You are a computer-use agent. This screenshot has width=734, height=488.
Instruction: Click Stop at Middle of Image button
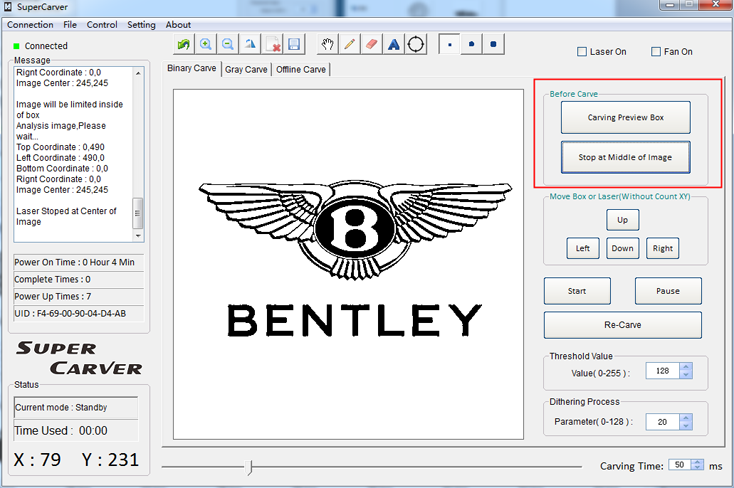(625, 157)
